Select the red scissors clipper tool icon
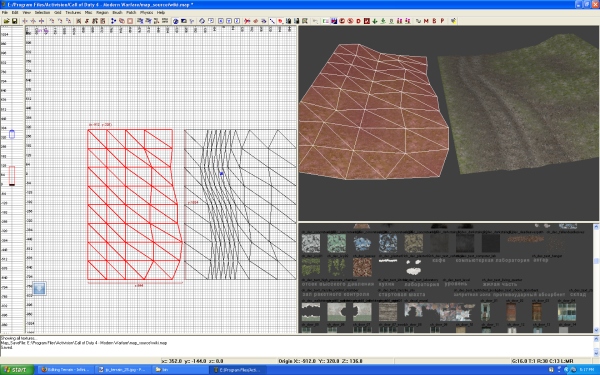The height and width of the screenshot is (375, 600). (247, 21)
